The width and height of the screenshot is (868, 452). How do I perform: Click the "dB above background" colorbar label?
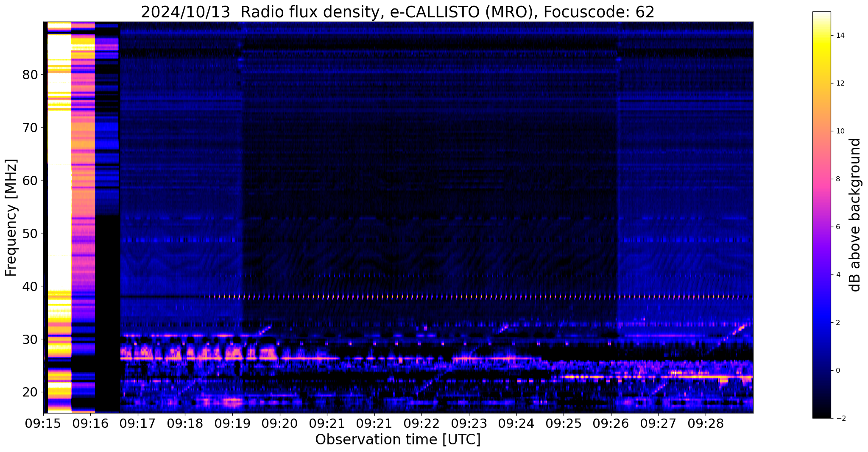click(x=855, y=215)
